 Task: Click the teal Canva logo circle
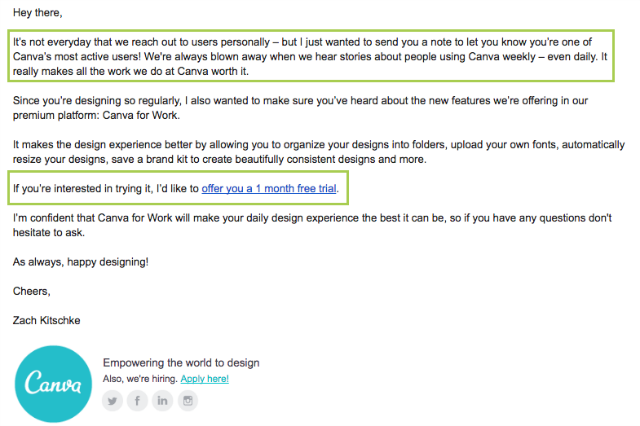(53, 384)
